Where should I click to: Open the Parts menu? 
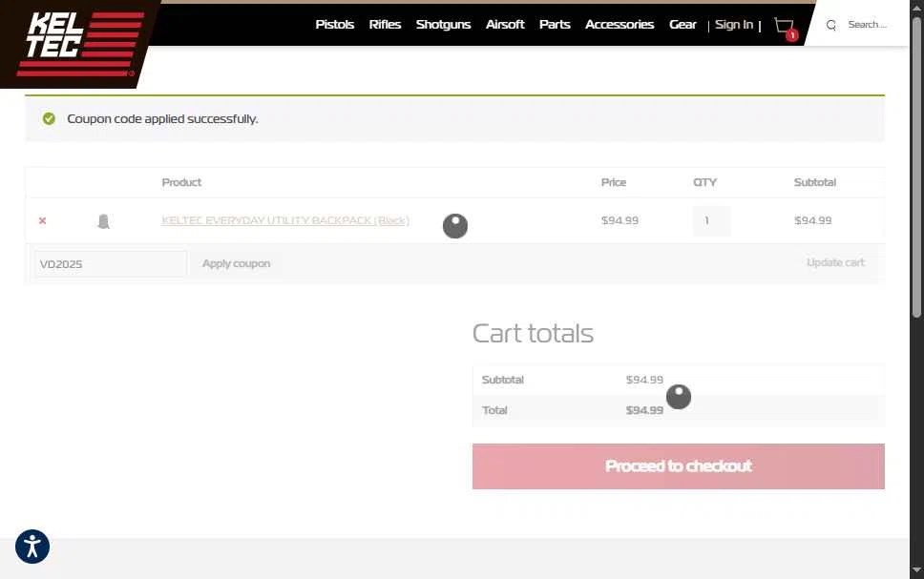[555, 24]
